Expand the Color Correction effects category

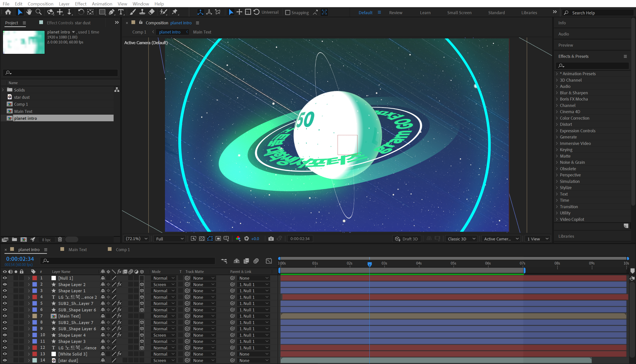(557, 118)
